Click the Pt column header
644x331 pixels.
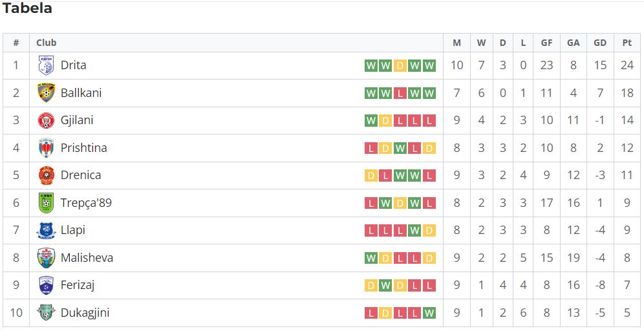click(627, 43)
